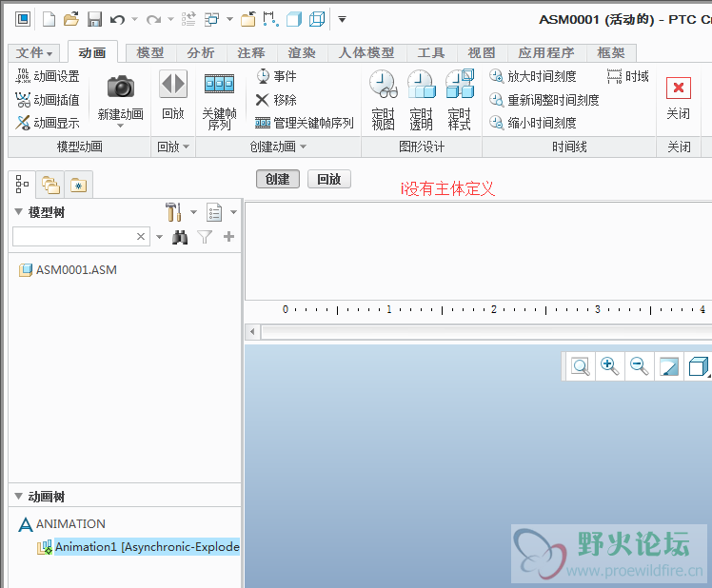
Task: Open a file using the folder icon
Action: click(x=70, y=19)
